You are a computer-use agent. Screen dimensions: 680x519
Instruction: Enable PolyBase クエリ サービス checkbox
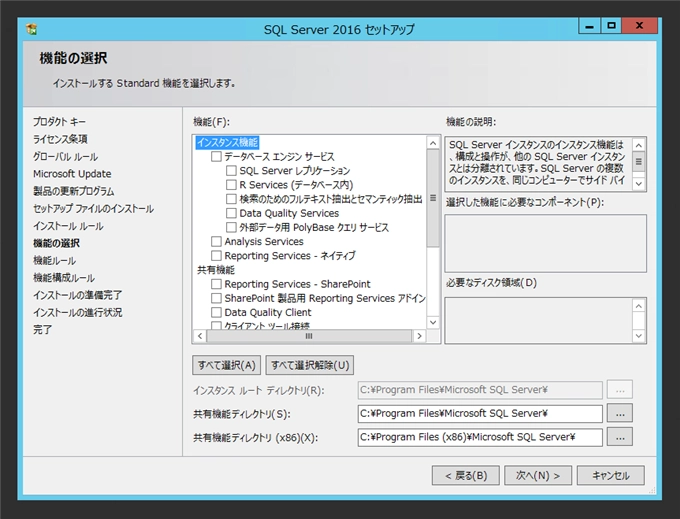pos(231,227)
